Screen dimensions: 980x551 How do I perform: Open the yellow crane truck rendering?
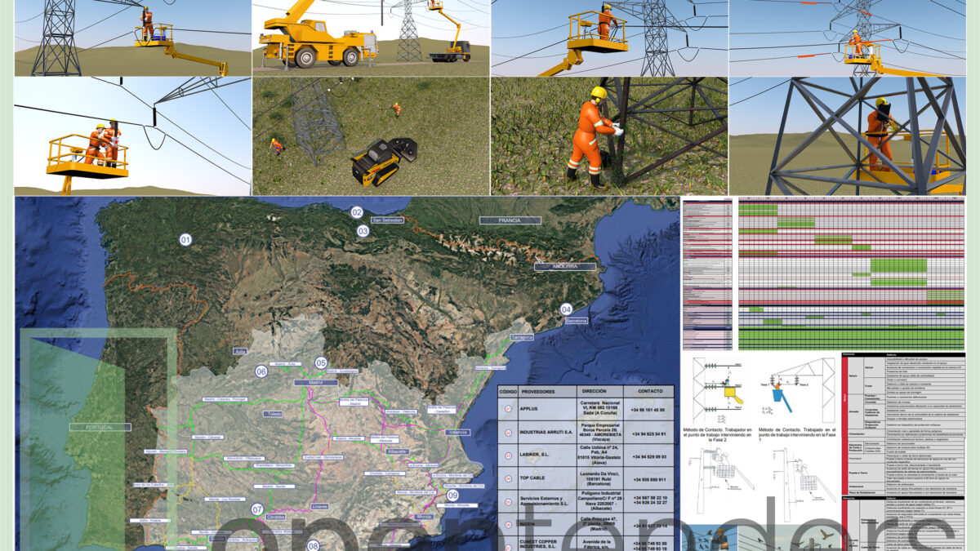click(371, 38)
